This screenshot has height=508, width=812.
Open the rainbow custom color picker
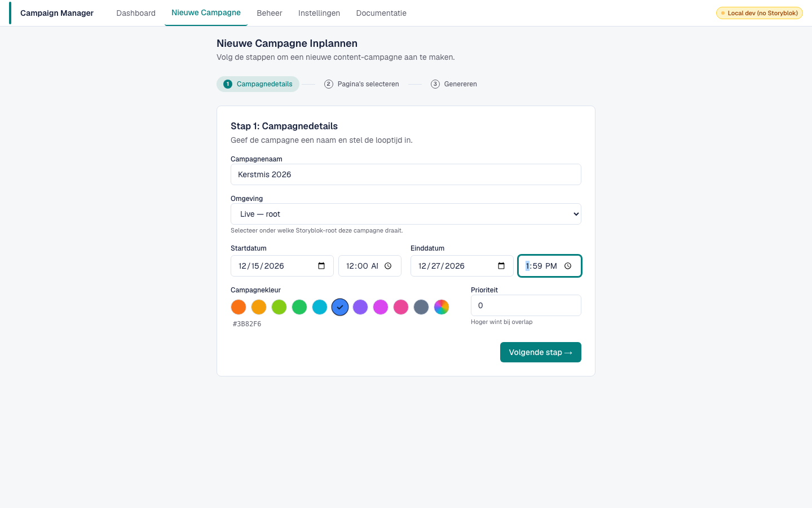tap(442, 307)
